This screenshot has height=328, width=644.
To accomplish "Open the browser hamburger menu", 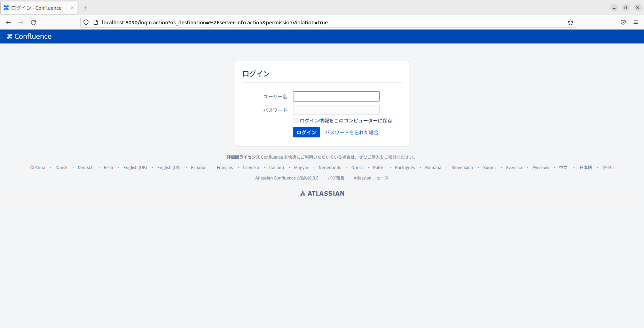I will point(636,22).
